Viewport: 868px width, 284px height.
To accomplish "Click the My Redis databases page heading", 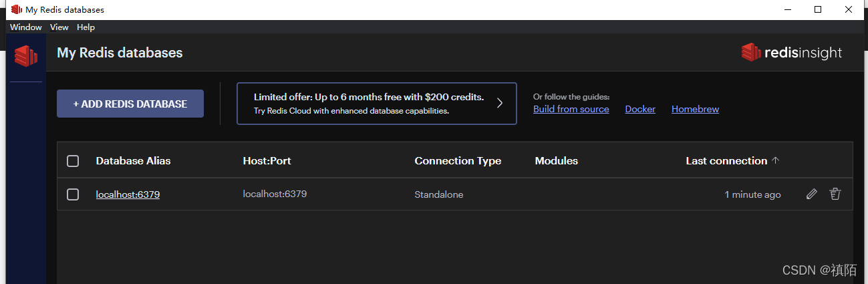I will coord(120,53).
